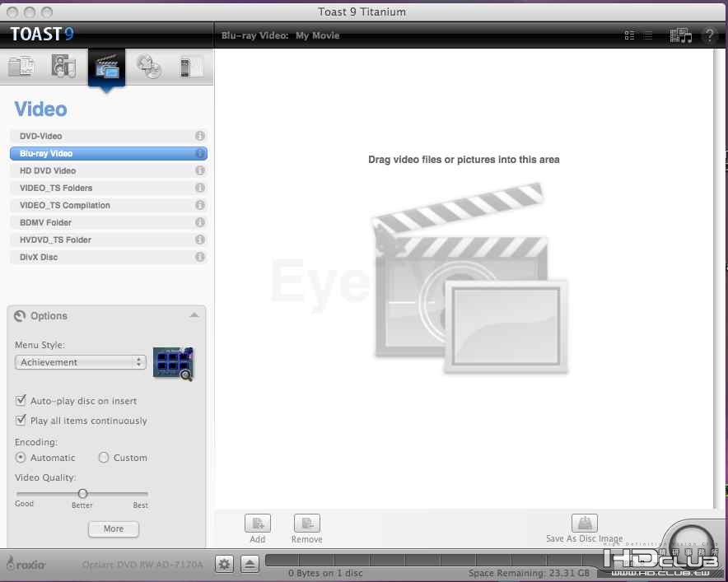Click the Space Remaining status text
Image resolution: width=728 pixels, height=582 pixels.
(x=529, y=573)
